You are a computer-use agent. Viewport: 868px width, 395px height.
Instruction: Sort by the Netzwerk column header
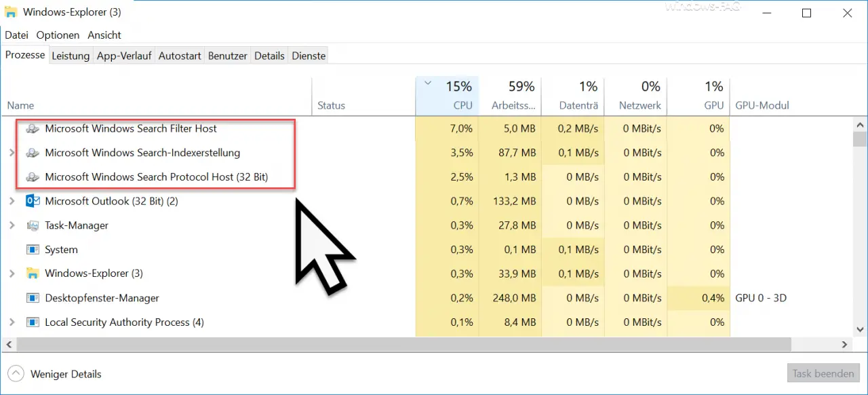[635, 96]
